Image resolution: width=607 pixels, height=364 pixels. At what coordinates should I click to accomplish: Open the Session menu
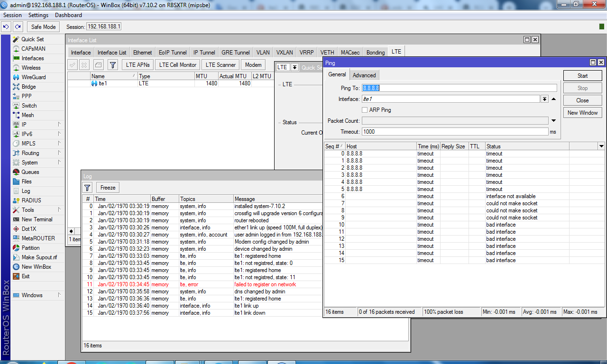(x=12, y=15)
